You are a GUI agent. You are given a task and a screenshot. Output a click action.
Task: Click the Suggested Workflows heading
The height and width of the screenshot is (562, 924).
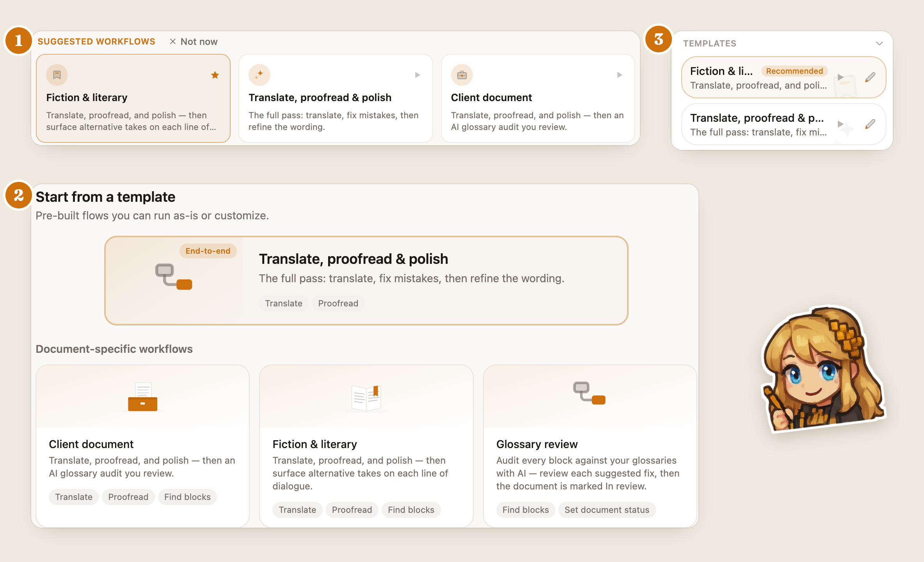(x=96, y=41)
